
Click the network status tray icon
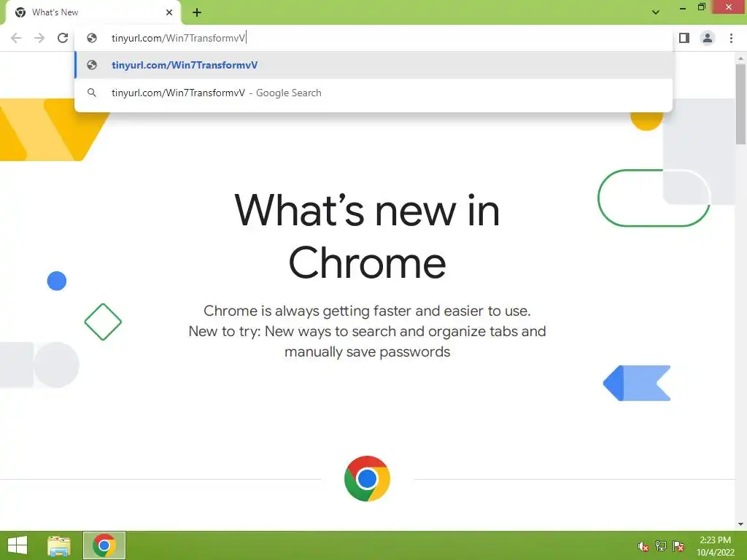(x=661, y=546)
